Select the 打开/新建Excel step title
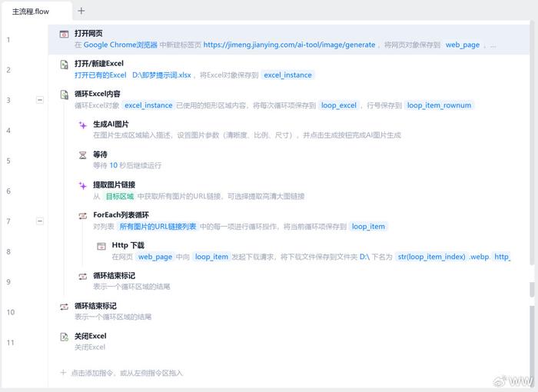Viewport: 538px width, 392px height. tap(99, 64)
